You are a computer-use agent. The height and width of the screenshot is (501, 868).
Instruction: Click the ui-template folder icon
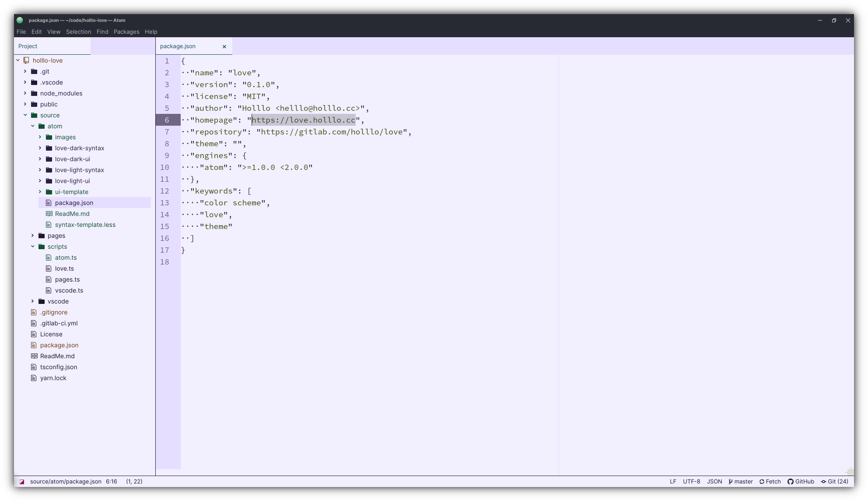[49, 192]
